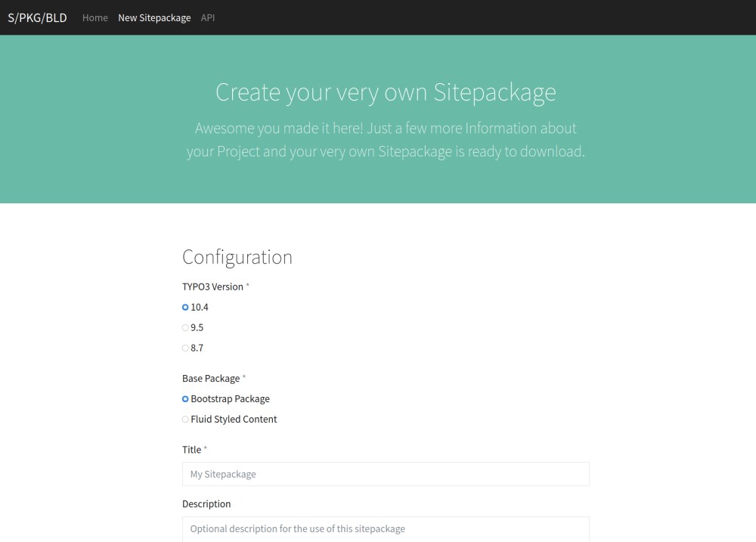The image size is (756, 542).
Task: Click the hero subtitle text
Action: [x=386, y=139]
